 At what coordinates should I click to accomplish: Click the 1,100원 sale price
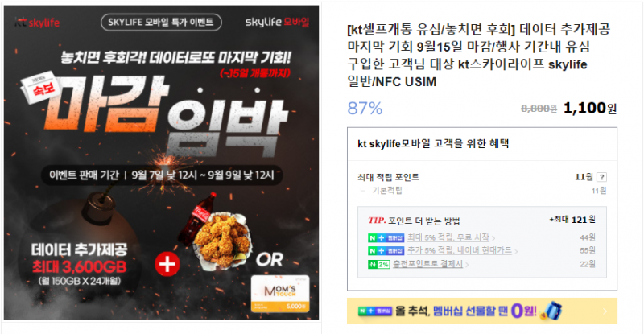click(x=590, y=108)
